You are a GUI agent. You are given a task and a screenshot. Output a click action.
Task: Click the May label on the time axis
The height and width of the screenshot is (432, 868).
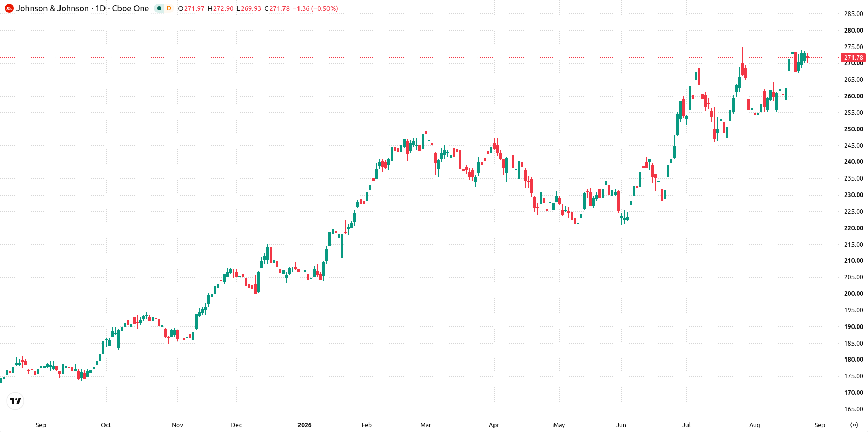coord(559,425)
